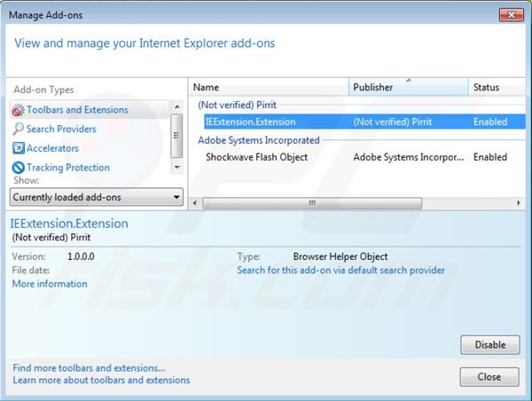Open the Accelerators add-on type
Screen dimensions: 532x401
52,148
